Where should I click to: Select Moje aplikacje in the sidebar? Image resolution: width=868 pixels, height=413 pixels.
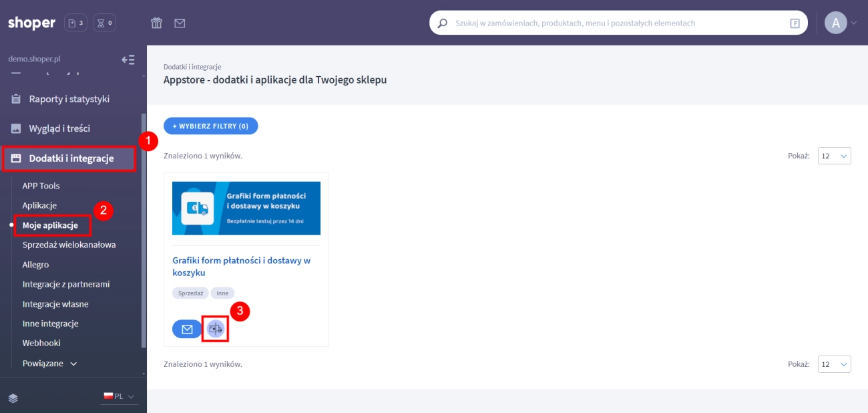pos(50,225)
